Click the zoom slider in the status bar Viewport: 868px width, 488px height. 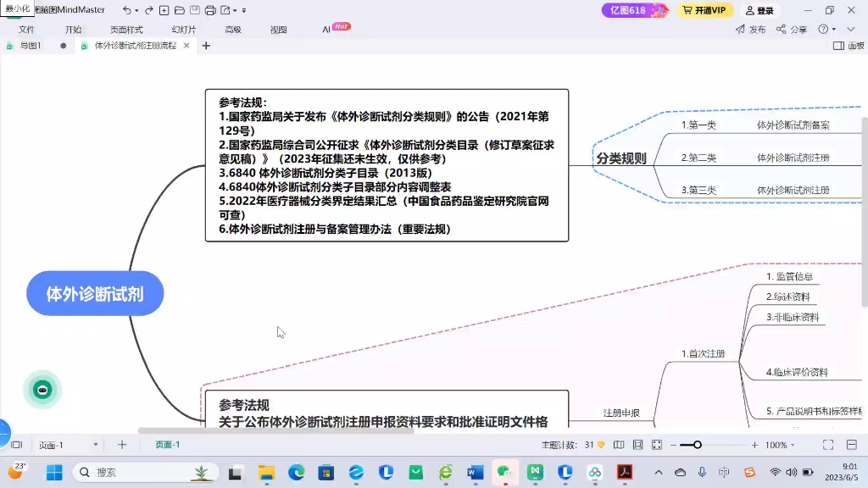(697, 444)
